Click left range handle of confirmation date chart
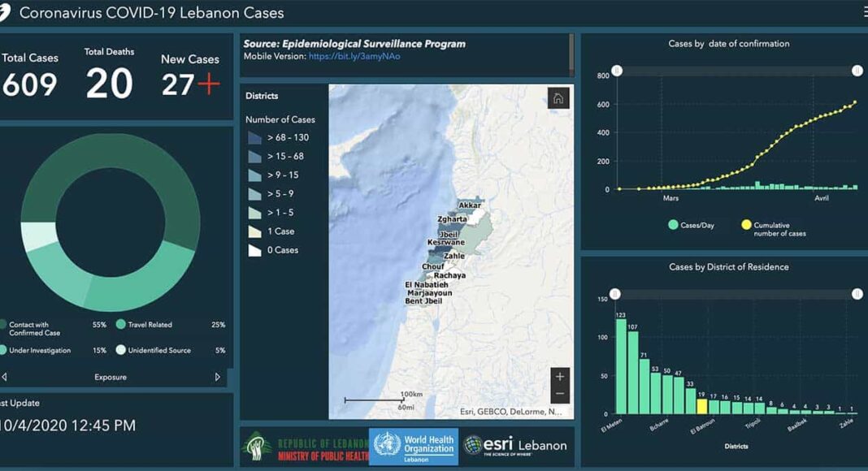This screenshot has width=868, height=471. click(617, 71)
